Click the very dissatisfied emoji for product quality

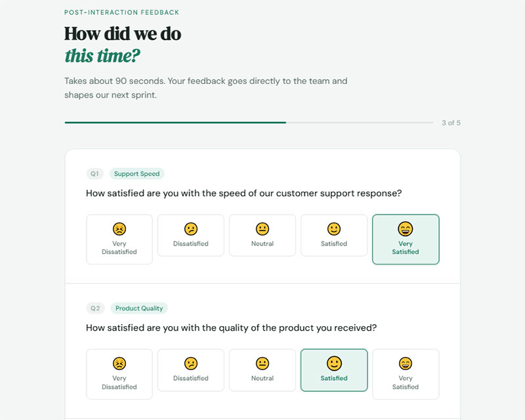pyautogui.click(x=119, y=364)
